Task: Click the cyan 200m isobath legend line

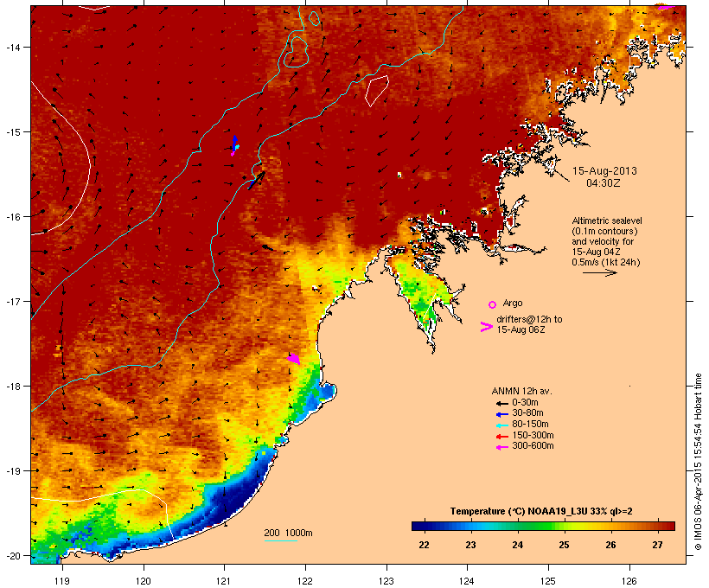Action: coord(280,540)
